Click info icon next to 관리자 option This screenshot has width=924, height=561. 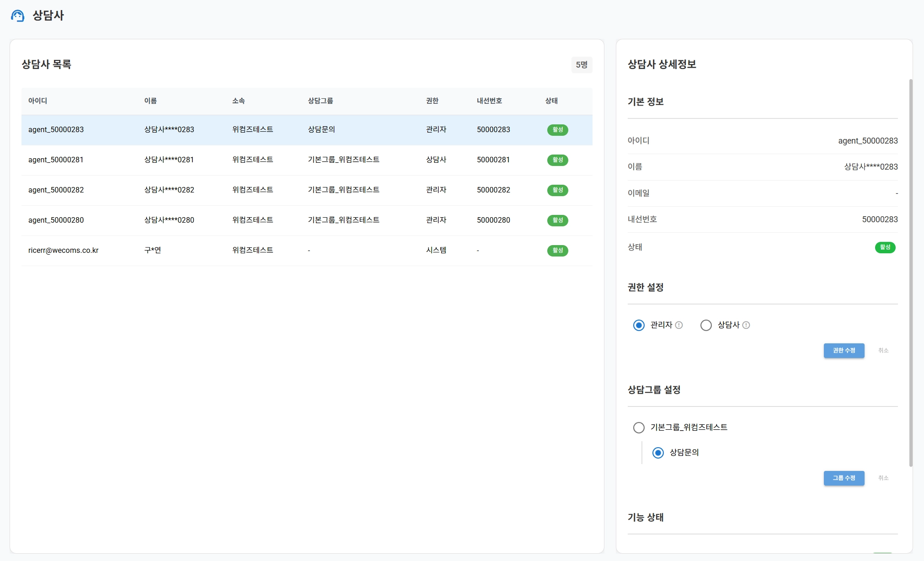coord(679,325)
